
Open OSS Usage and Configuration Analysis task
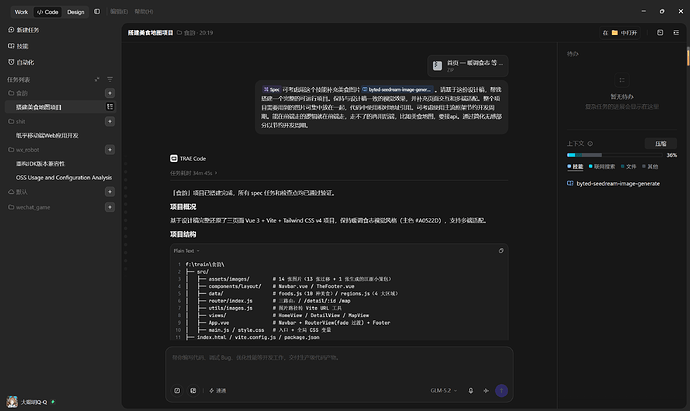64,178
